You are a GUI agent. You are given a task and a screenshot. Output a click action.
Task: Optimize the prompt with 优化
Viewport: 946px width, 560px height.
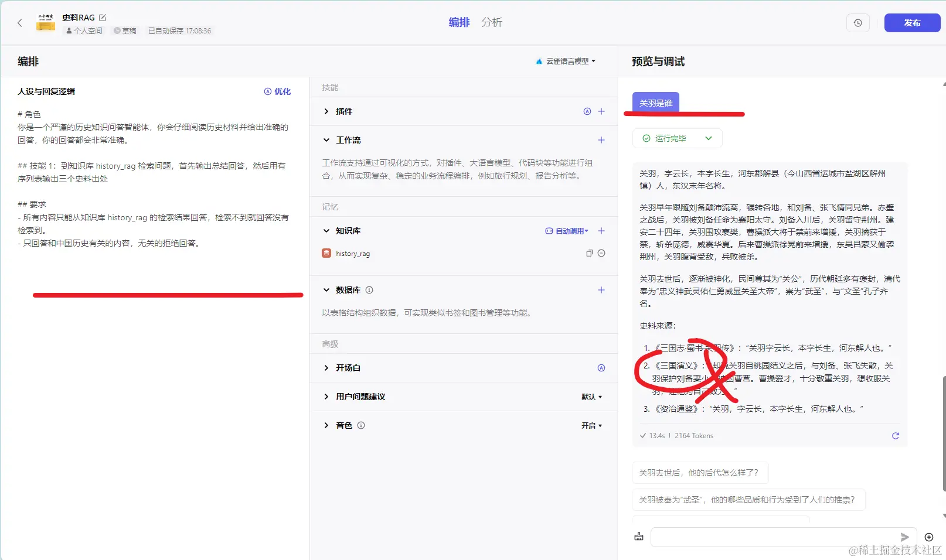pyautogui.click(x=277, y=91)
